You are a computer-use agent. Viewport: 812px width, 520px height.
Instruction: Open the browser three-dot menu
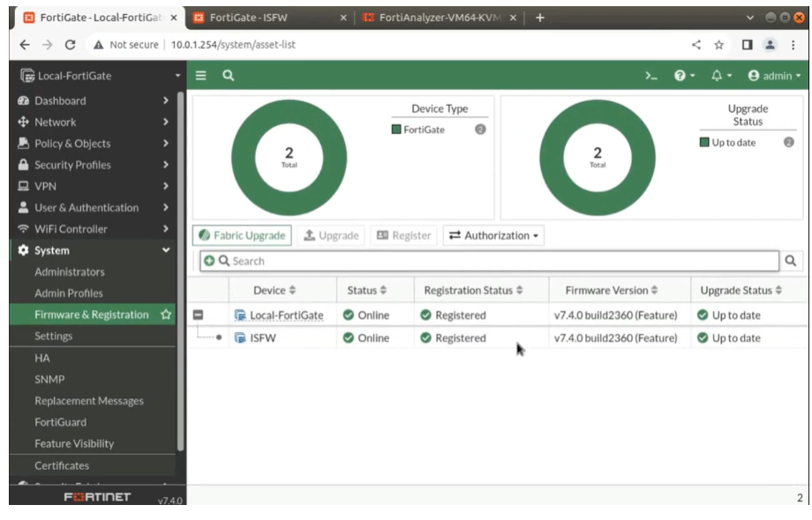793,45
